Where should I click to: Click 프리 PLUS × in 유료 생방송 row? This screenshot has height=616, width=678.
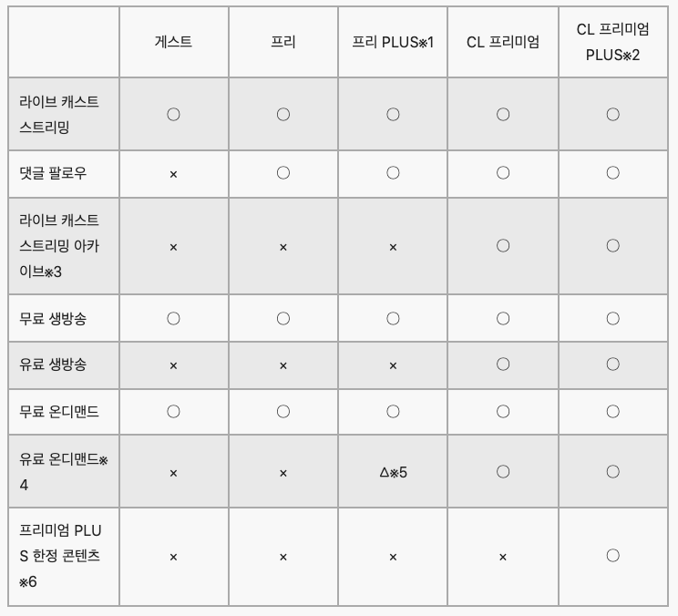393,365
